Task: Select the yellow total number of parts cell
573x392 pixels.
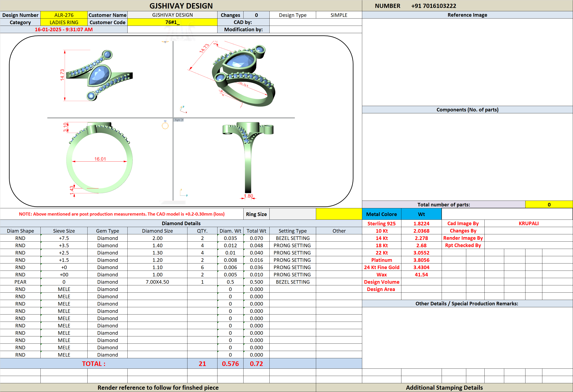Action: 549,205
